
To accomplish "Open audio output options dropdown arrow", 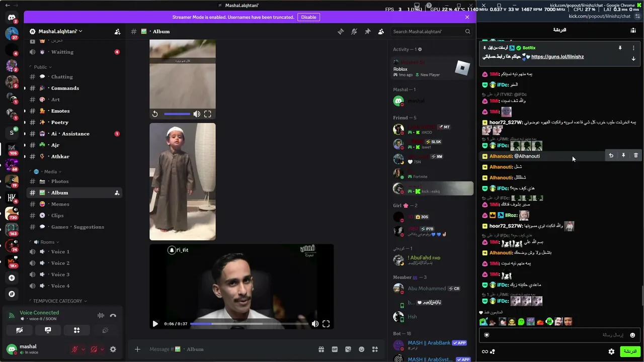I will (x=102, y=349).
